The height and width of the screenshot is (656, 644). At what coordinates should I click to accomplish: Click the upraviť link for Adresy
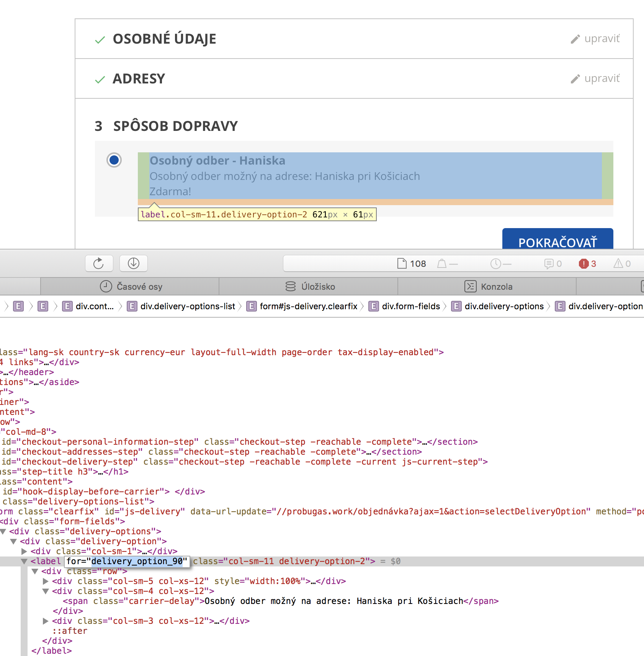coord(595,78)
